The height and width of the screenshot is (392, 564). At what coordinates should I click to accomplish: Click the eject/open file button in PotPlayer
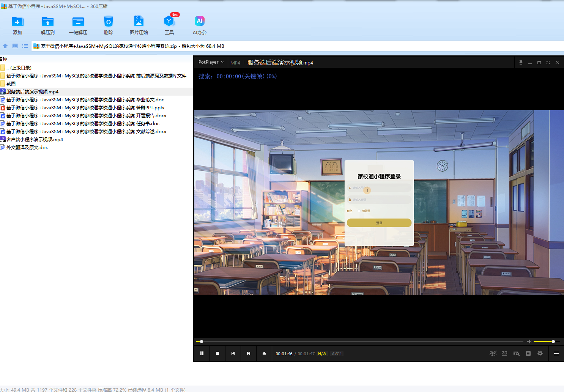264,353
